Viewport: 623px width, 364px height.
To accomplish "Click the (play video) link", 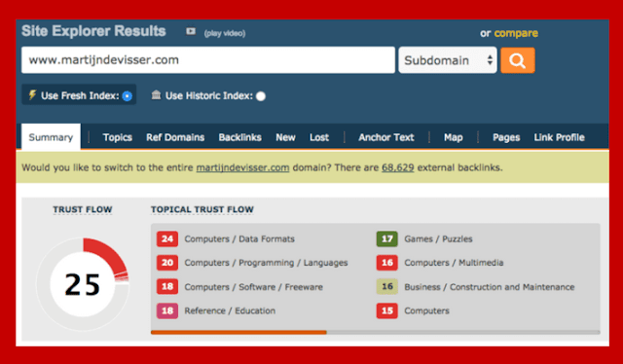I will (x=225, y=33).
